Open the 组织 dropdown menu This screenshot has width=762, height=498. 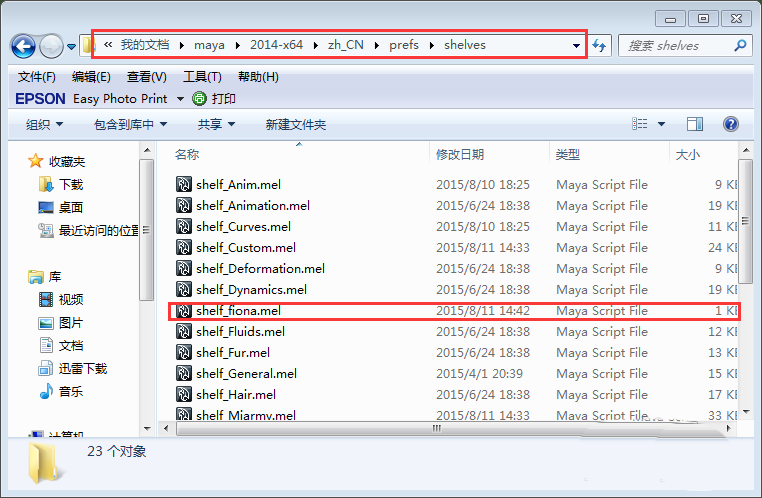coord(44,124)
